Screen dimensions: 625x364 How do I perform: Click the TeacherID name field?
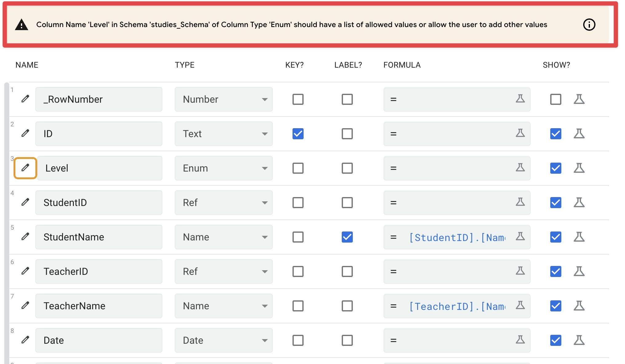click(x=98, y=271)
